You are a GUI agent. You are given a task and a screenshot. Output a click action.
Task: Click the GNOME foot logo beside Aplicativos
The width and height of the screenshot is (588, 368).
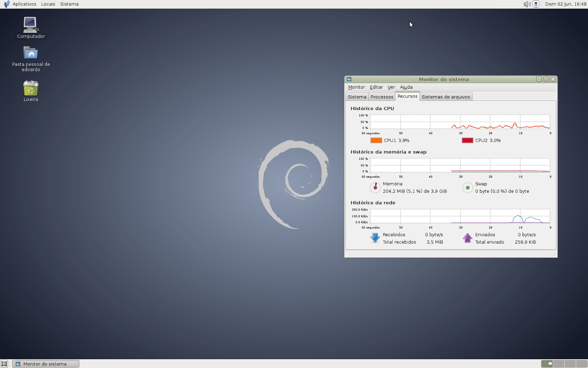[x=6, y=4]
